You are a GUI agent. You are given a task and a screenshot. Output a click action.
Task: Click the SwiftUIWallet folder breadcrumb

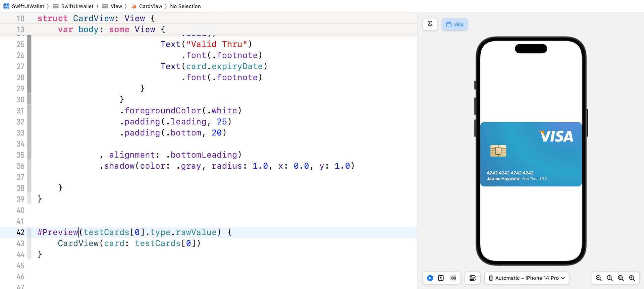(77, 6)
